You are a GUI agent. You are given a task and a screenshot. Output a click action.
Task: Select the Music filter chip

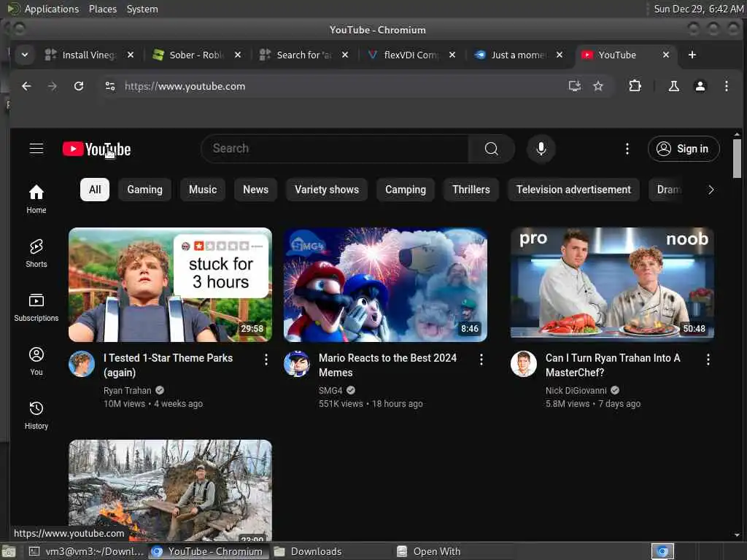pos(203,190)
